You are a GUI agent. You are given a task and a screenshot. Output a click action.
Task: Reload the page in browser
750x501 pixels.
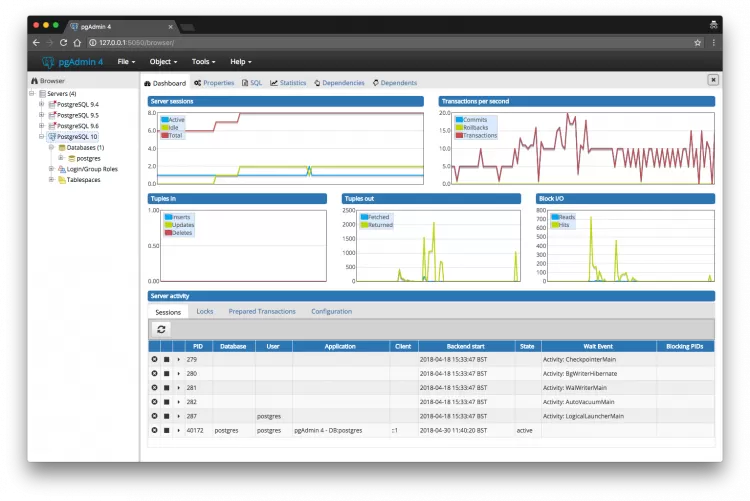point(63,43)
